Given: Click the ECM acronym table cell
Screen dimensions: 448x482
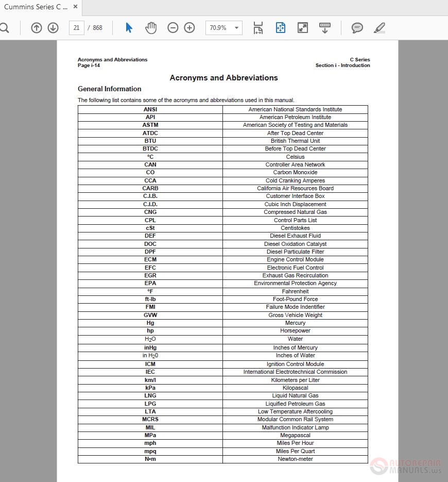Looking at the screenshot, I should [150, 259].
